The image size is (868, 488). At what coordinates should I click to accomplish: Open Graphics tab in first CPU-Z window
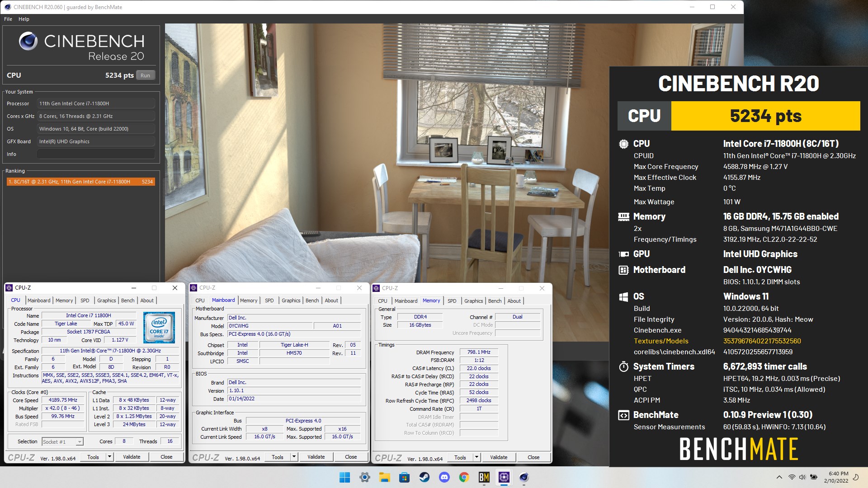point(107,300)
